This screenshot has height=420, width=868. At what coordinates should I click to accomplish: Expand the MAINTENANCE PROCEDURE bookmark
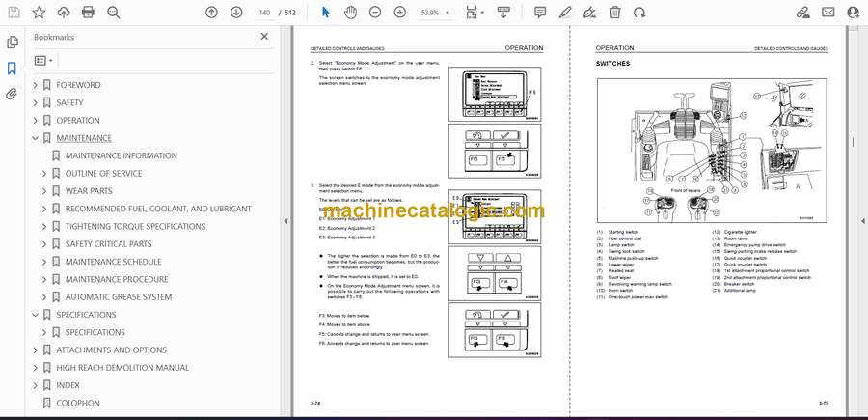pyautogui.click(x=44, y=279)
